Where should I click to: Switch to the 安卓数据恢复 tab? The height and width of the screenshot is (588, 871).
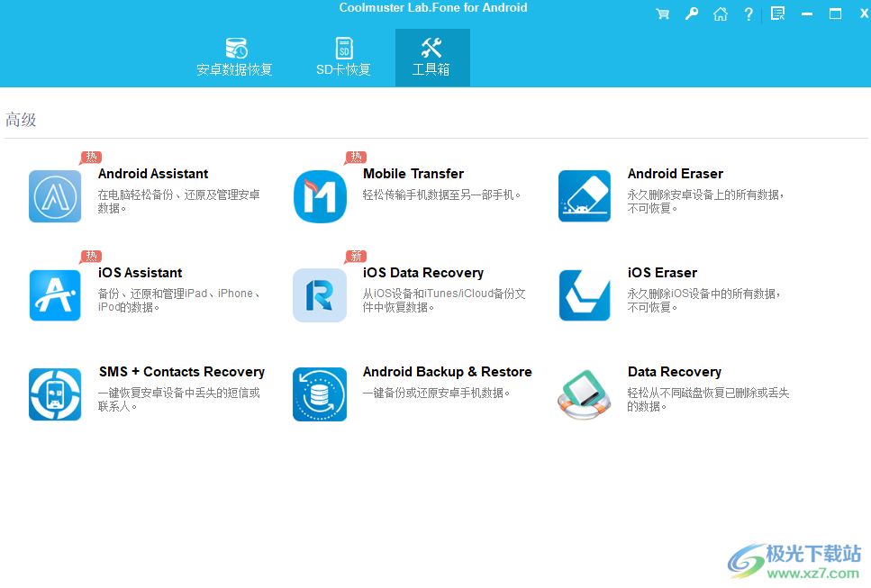tap(234, 57)
